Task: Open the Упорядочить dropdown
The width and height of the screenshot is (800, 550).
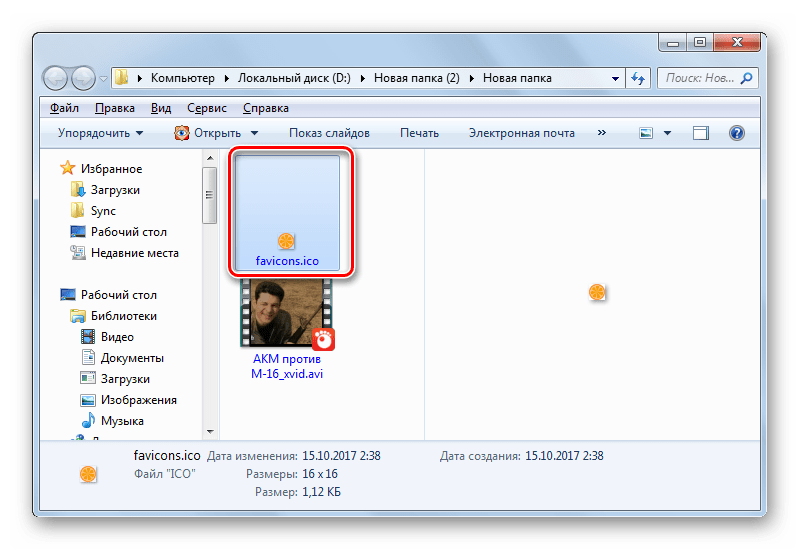Action: coord(101,133)
